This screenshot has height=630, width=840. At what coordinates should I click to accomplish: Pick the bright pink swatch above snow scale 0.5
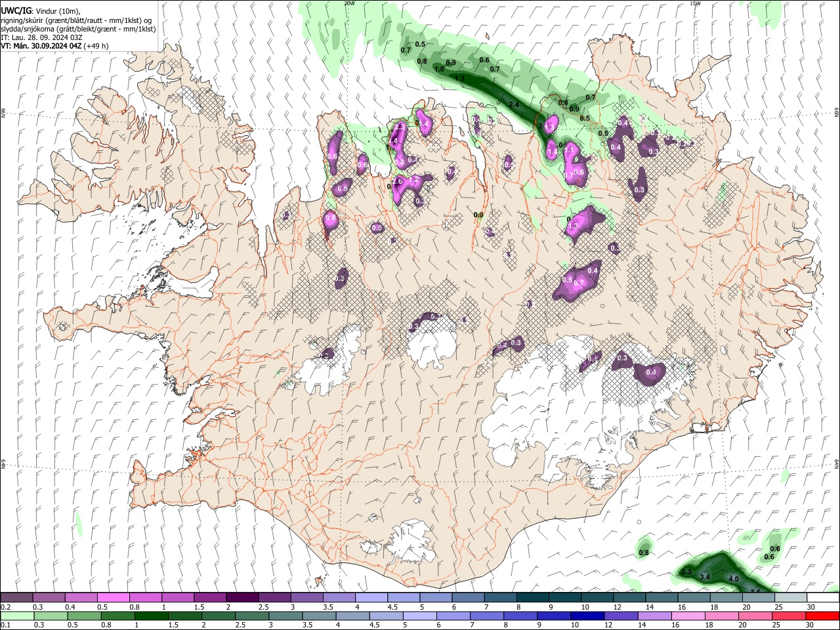pos(113,598)
